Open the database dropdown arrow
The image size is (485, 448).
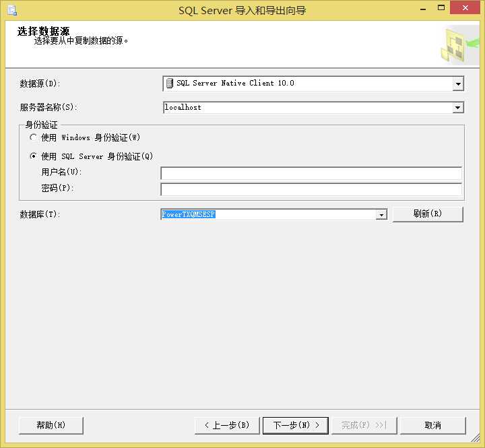[x=381, y=214]
